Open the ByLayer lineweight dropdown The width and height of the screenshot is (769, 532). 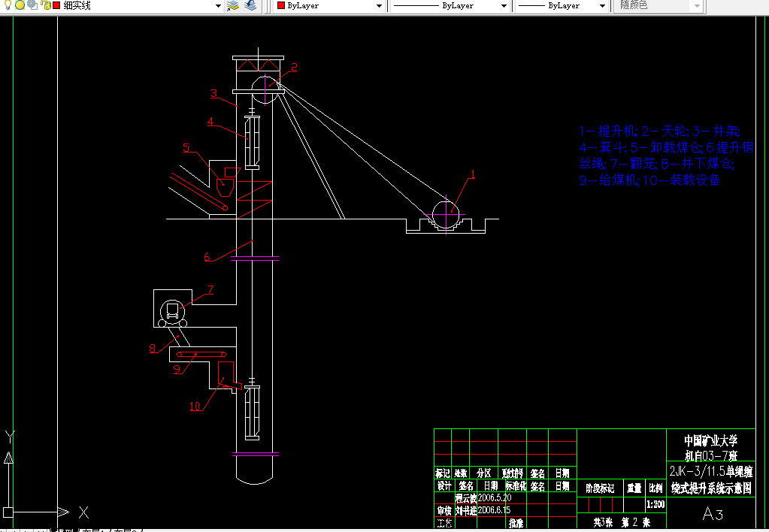point(602,6)
